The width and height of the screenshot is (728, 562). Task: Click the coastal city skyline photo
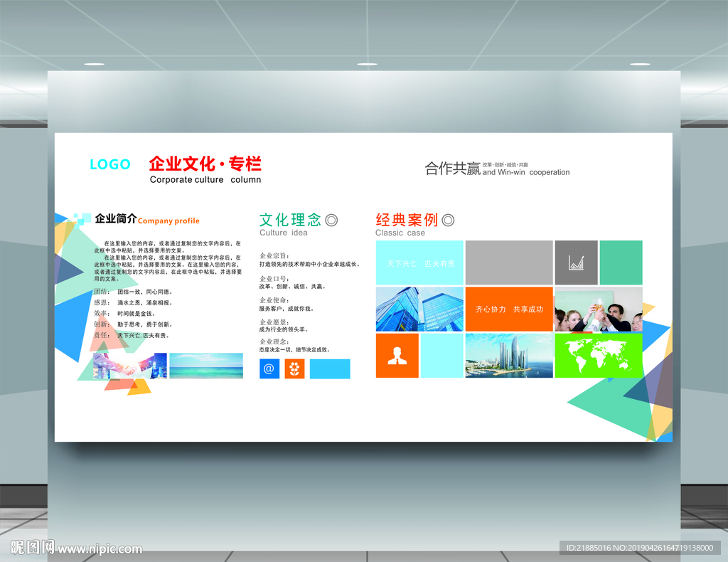[509, 356]
